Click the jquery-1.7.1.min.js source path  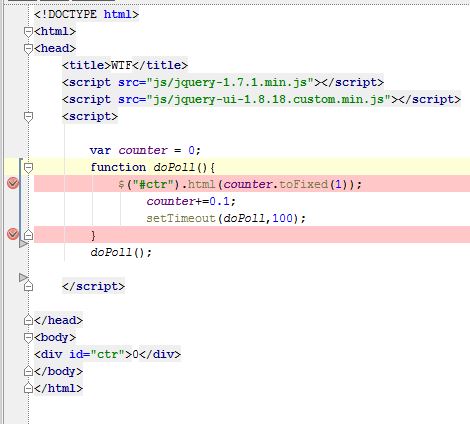230,82
